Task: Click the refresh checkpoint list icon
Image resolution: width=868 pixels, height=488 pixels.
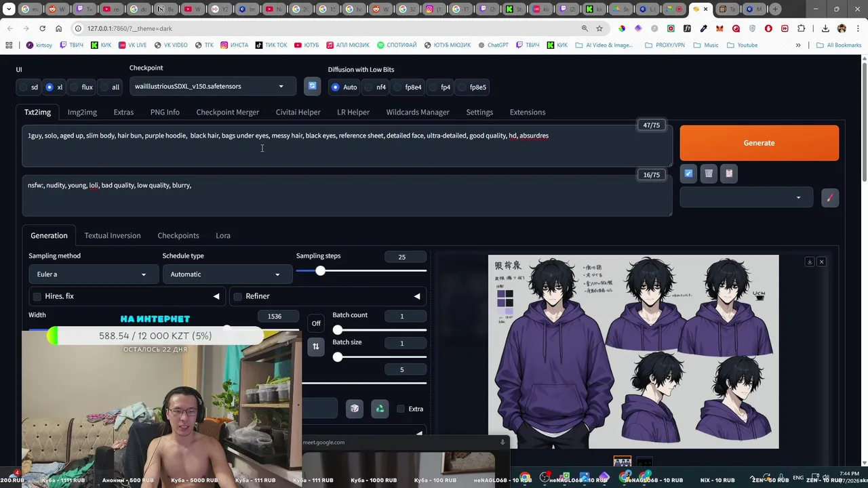Action: [312, 86]
